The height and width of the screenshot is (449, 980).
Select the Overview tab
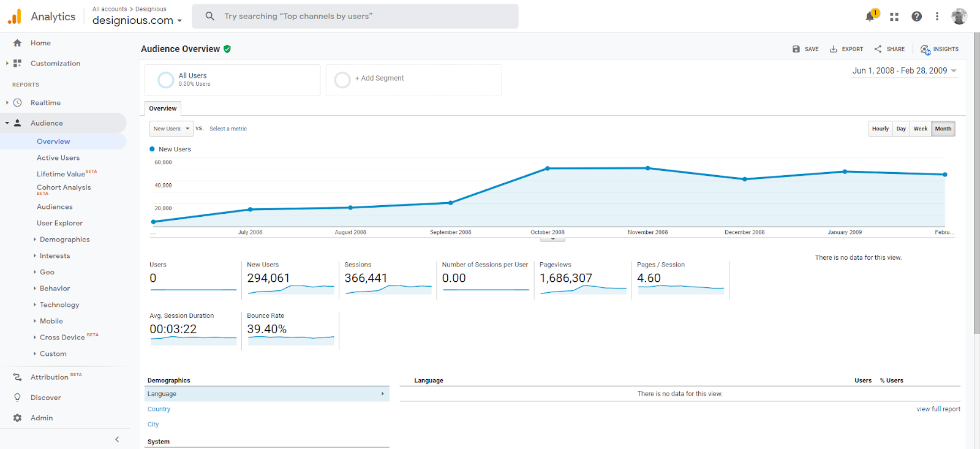pos(163,108)
